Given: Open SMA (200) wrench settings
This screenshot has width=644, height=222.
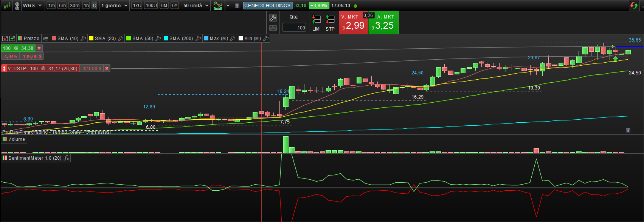Looking at the screenshot, I should coord(198,39).
